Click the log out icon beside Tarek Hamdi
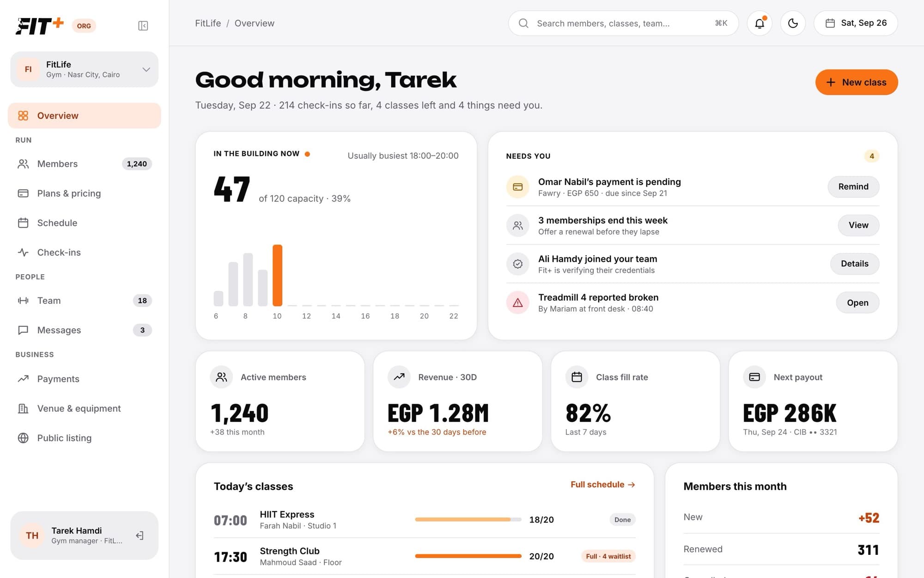 click(x=140, y=535)
